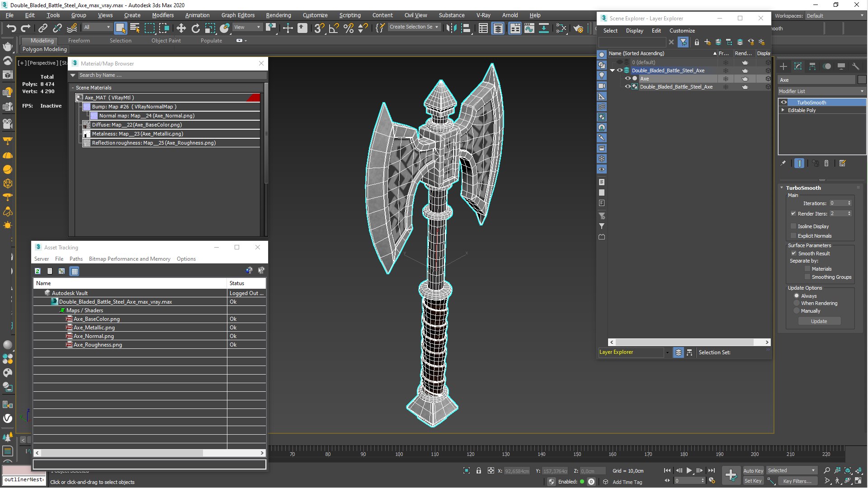Open the Graph Editors menu
Image resolution: width=868 pixels, height=488 pixels.
[238, 15]
